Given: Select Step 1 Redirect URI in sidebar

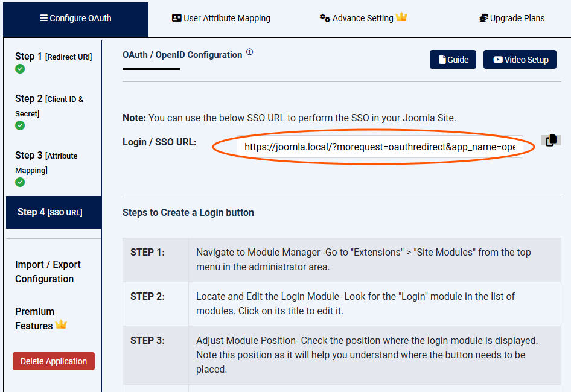Looking at the screenshot, I should [x=53, y=57].
